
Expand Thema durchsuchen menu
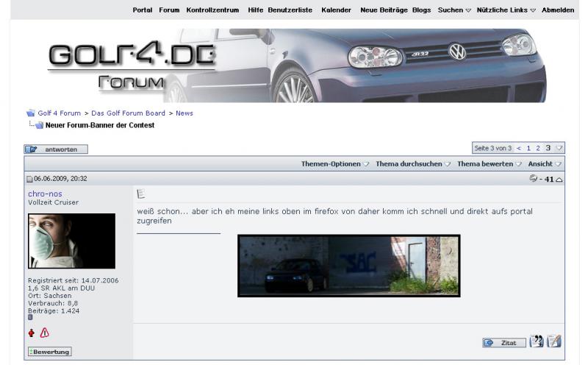(x=413, y=163)
